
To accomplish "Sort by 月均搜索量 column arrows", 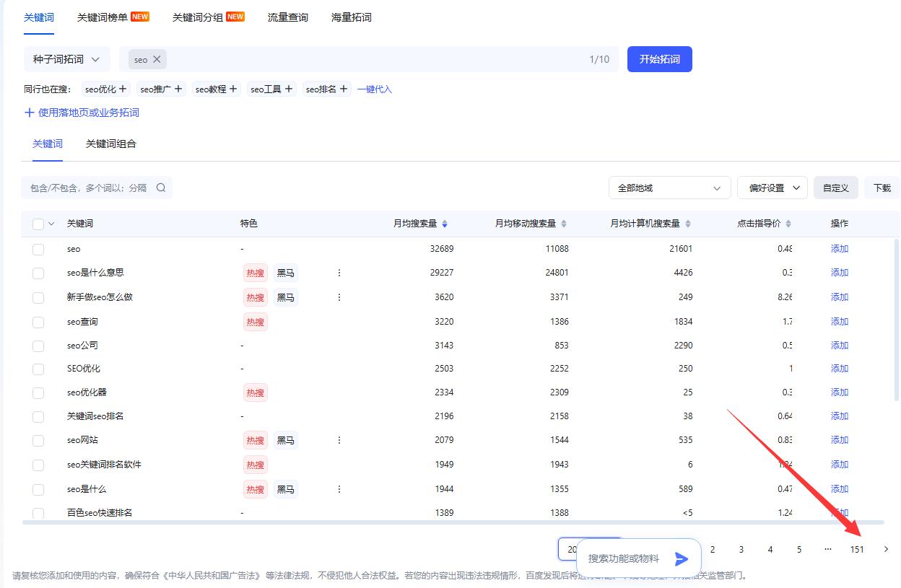I will pyautogui.click(x=445, y=224).
